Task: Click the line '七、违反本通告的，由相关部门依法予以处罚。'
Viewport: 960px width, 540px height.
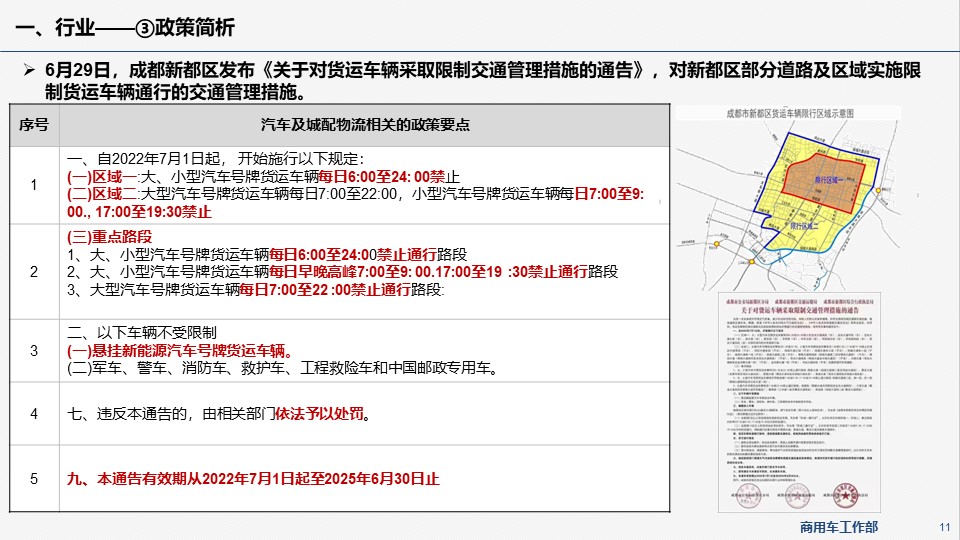Action: [219, 414]
